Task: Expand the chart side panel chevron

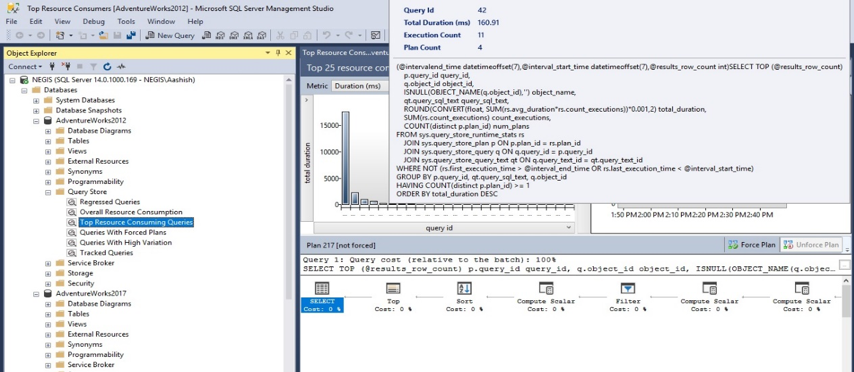Action: pyautogui.click(x=306, y=100)
